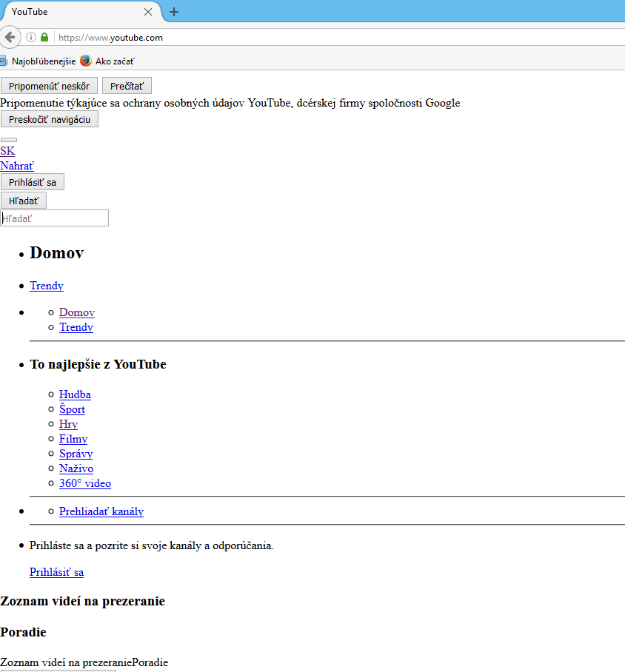
Task: Click the 'Domov' heading text
Action: [x=56, y=253]
